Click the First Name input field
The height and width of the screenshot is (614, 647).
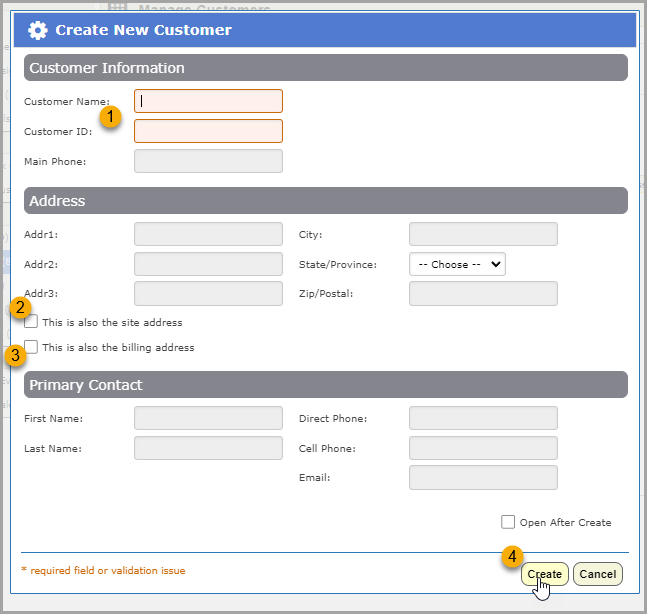coord(208,418)
